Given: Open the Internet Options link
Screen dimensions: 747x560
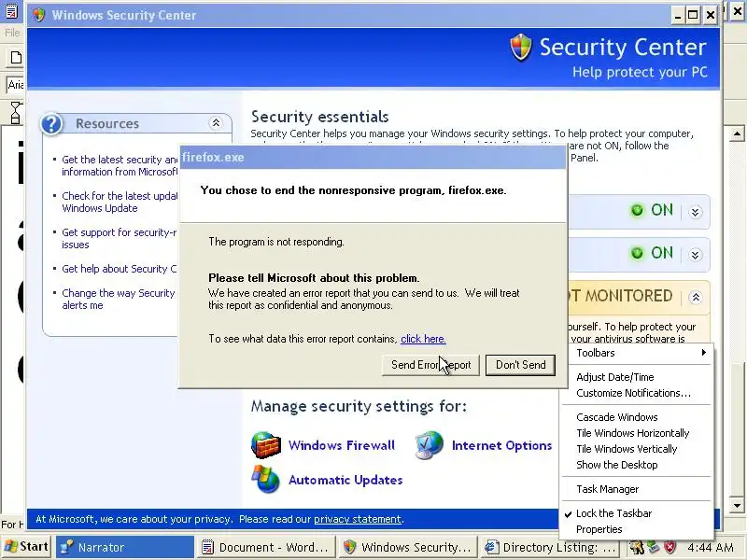Looking at the screenshot, I should point(501,445).
